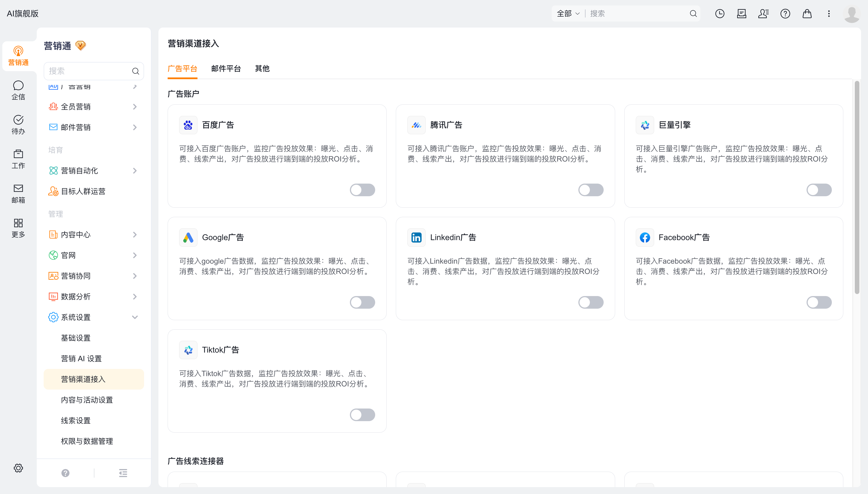
Task: Enable the Facebook广告 toggle switch
Action: point(819,302)
